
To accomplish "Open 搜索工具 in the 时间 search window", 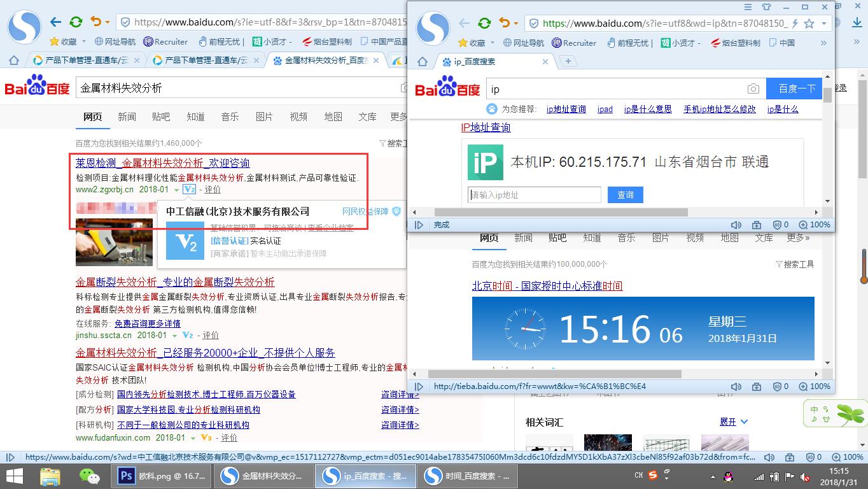I will point(795,264).
